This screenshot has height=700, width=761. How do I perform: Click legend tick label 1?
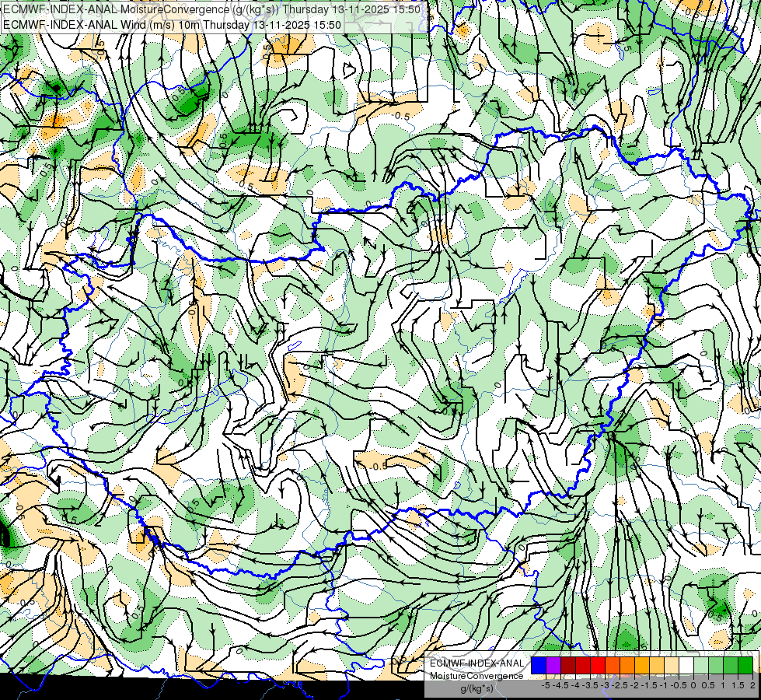pyautogui.click(x=723, y=685)
